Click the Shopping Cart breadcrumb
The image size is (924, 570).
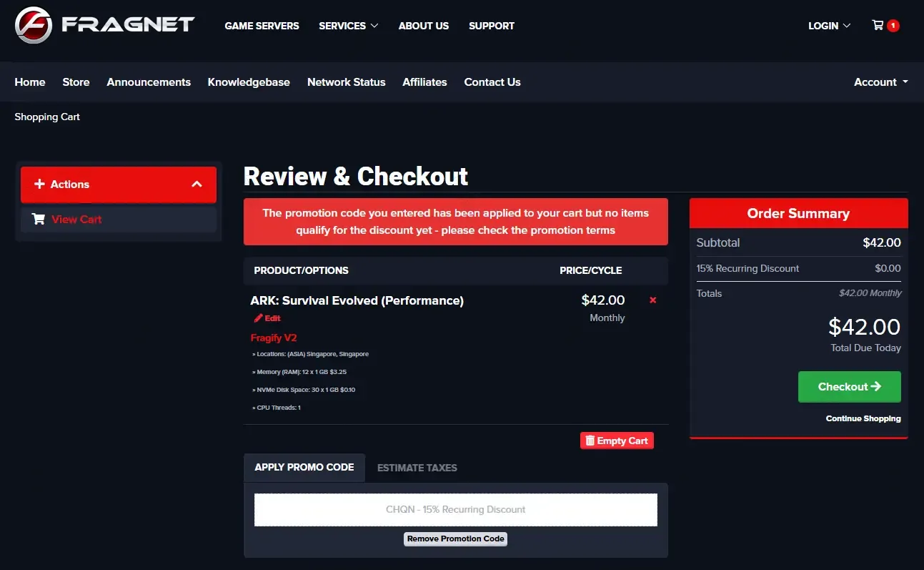[47, 117]
